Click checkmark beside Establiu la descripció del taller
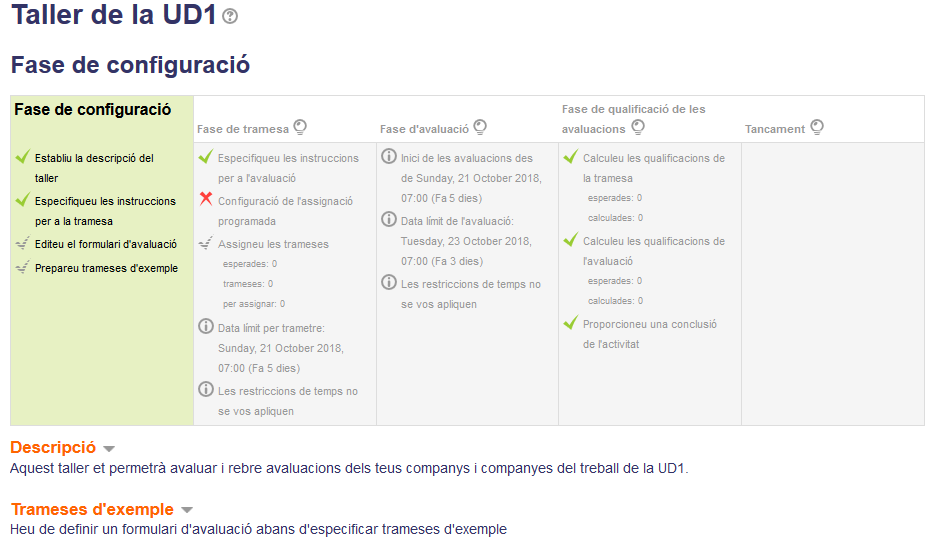943x553 pixels. pos(23,157)
